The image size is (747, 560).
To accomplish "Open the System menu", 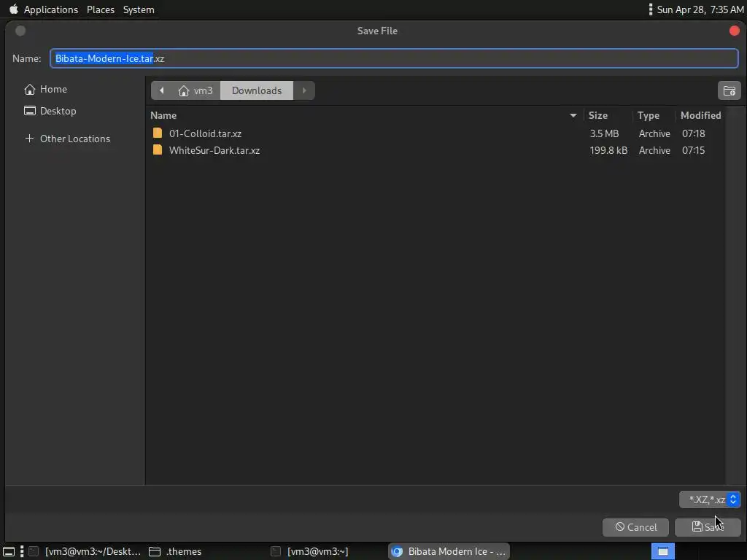I will 139,9.
